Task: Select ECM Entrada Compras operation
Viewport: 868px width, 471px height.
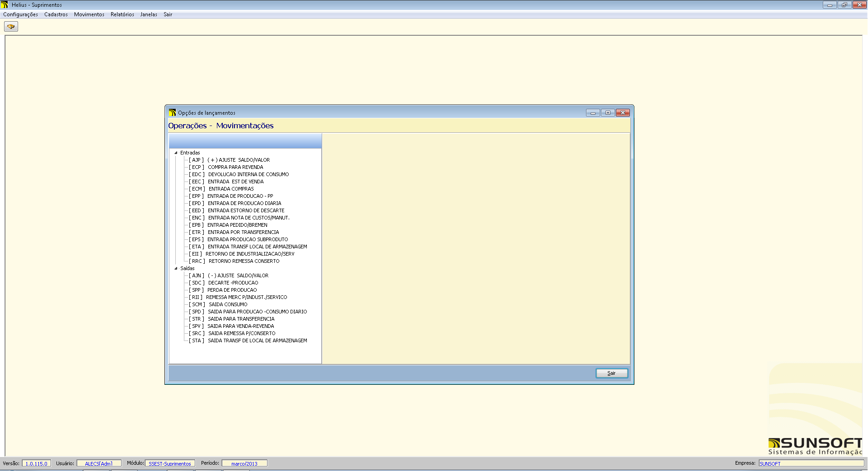Action: [230, 189]
